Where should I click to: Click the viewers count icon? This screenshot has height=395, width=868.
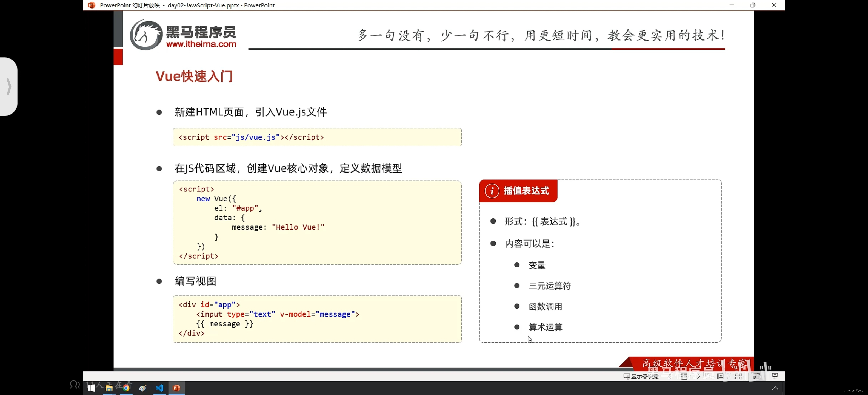75,384
